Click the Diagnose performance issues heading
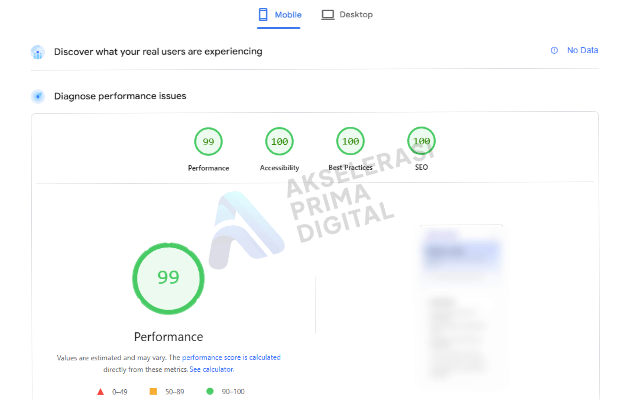 120,96
